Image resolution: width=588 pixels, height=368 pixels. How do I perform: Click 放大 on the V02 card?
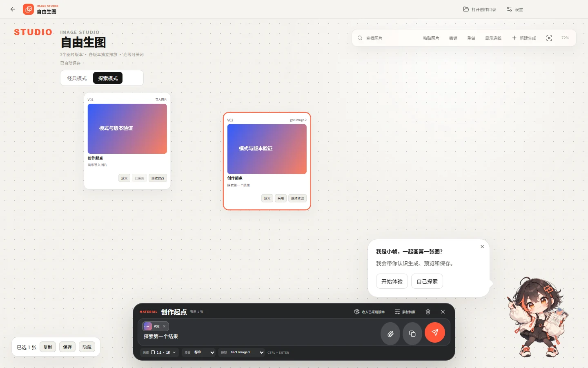click(x=267, y=198)
